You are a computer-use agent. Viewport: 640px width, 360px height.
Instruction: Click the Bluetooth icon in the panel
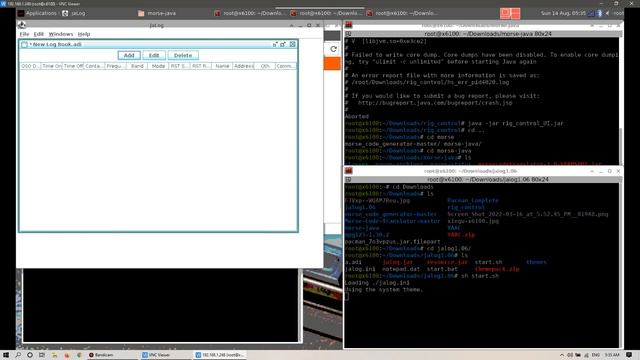coord(600,13)
